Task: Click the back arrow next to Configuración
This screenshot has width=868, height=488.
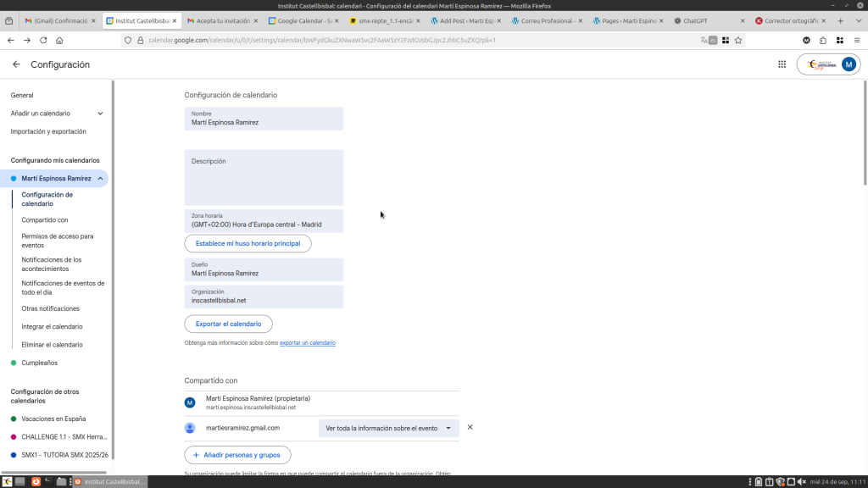Action: [x=16, y=64]
